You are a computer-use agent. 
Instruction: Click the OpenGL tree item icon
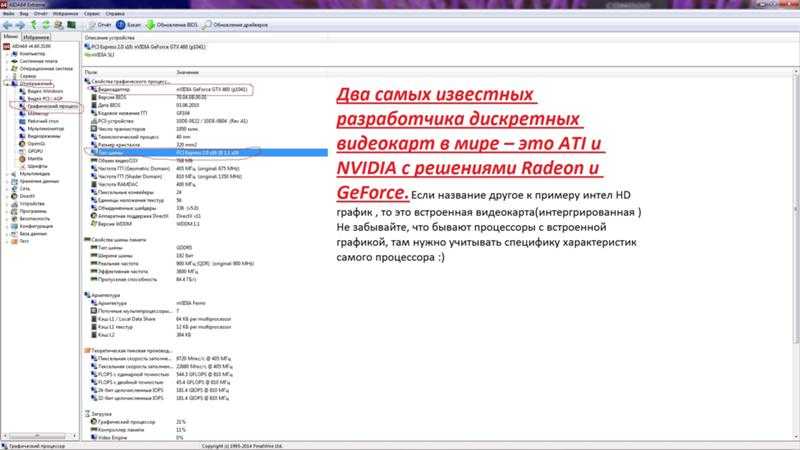point(22,144)
